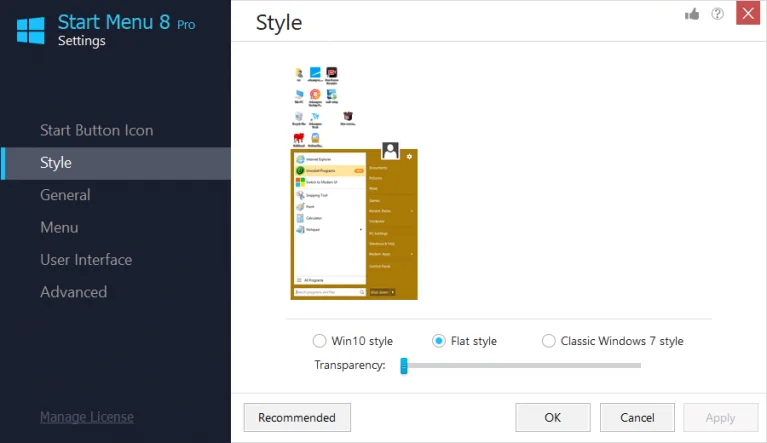Choose Flat style option

439,341
